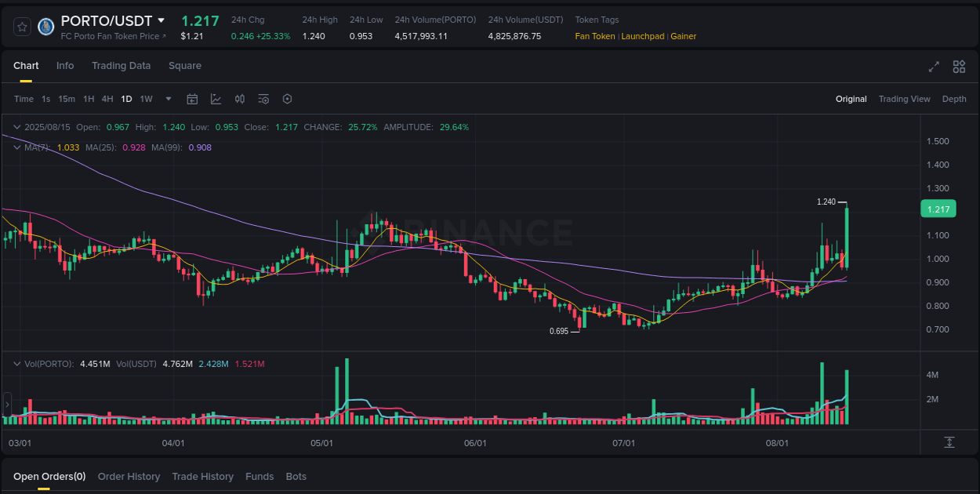The image size is (980, 494).
Task: Open the calendar date-range picker
Action: [x=192, y=99]
